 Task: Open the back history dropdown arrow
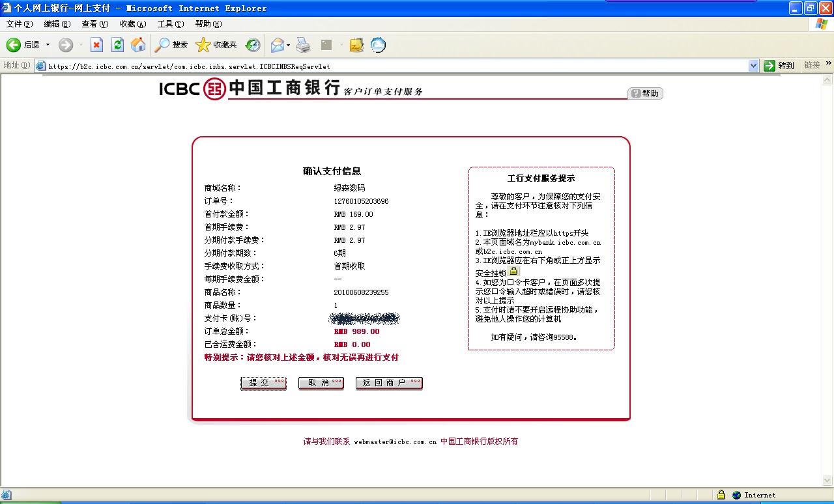click(x=48, y=45)
